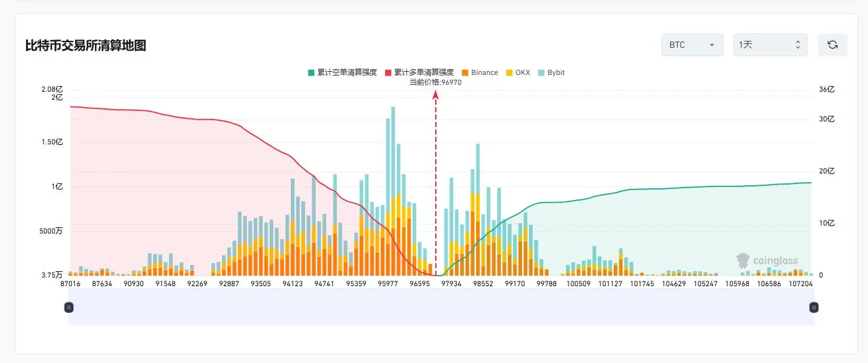Toggle the OKX legend series
This screenshot has height=363, width=868.
[x=518, y=72]
